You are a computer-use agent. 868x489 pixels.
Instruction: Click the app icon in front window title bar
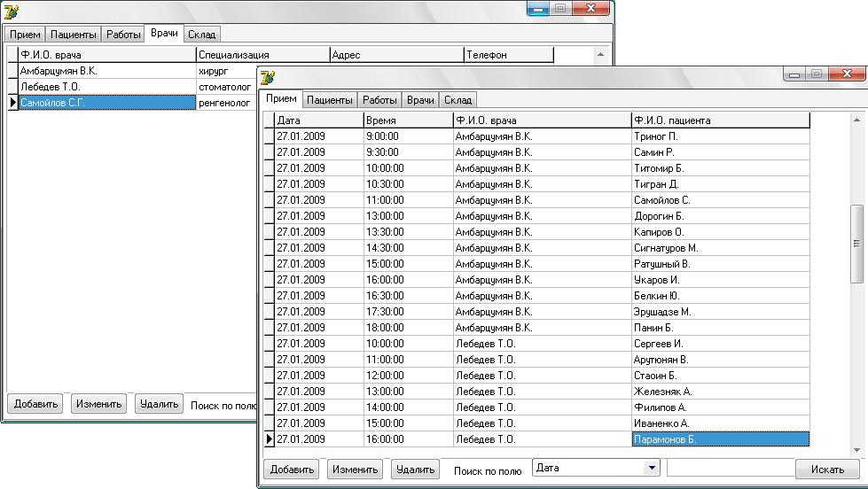click(x=267, y=77)
